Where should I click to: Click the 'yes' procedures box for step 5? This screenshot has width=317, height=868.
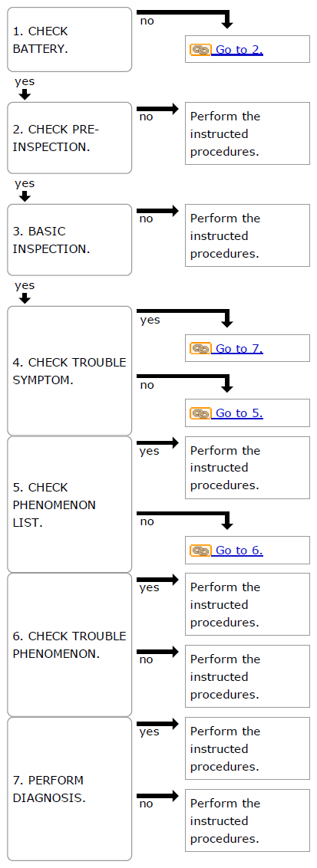[x=247, y=468]
